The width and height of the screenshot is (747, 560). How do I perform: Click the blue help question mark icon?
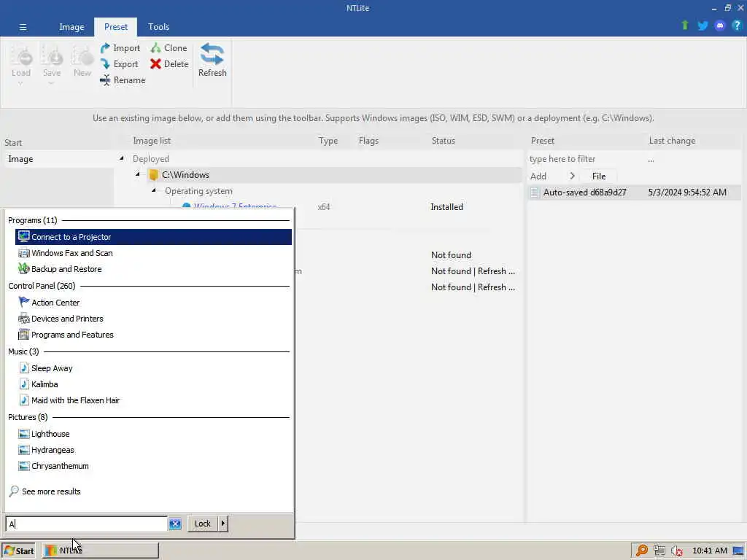[x=737, y=26]
